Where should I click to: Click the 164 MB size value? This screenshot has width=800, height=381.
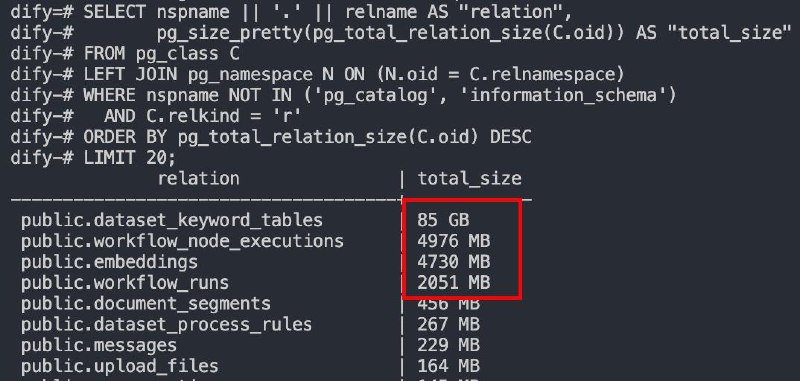[x=448, y=366]
